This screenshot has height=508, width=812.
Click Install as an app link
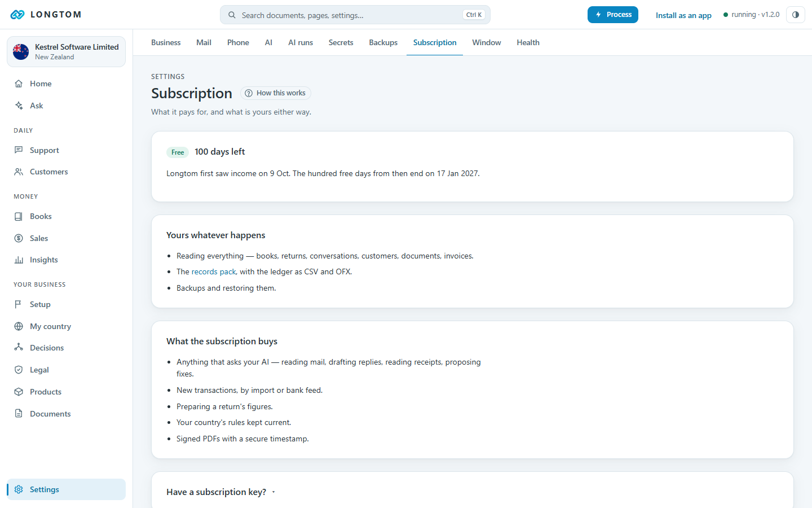[683, 15]
